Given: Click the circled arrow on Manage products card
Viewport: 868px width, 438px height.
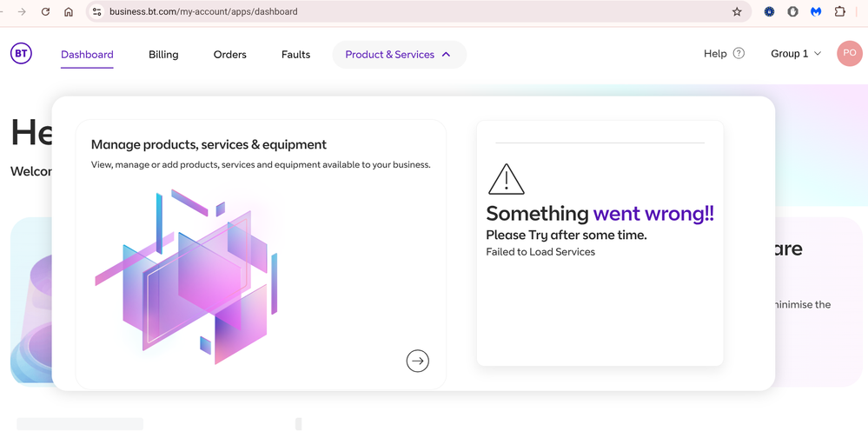Looking at the screenshot, I should coord(418,361).
